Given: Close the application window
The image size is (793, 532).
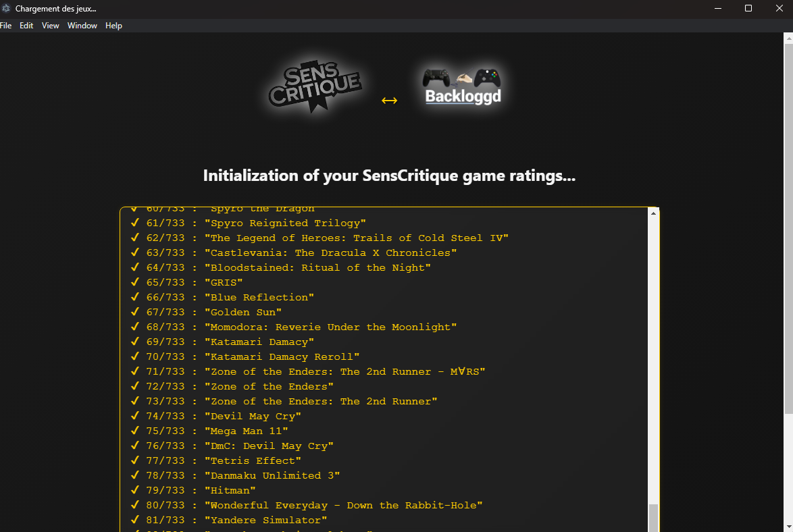Looking at the screenshot, I should tap(779, 8).
